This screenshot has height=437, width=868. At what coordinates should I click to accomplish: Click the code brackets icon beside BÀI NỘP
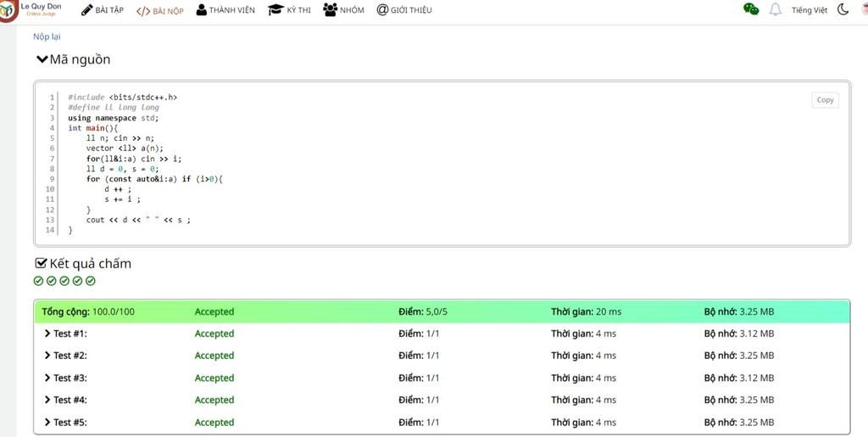(143, 11)
